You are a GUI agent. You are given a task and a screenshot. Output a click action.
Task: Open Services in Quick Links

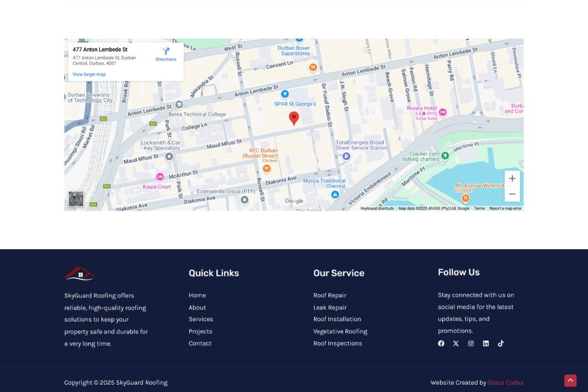tap(201, 319)
